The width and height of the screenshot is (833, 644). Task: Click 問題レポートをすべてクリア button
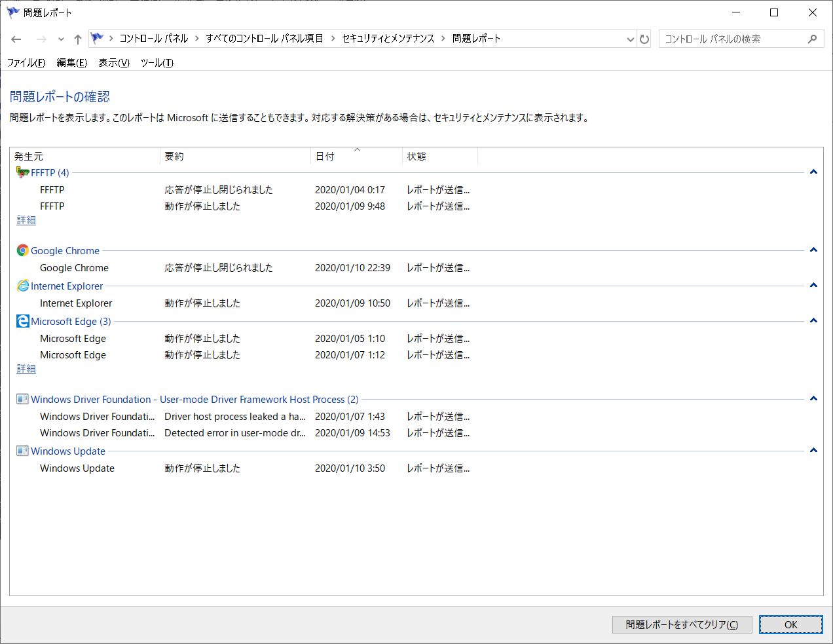(x=682, y=624)
